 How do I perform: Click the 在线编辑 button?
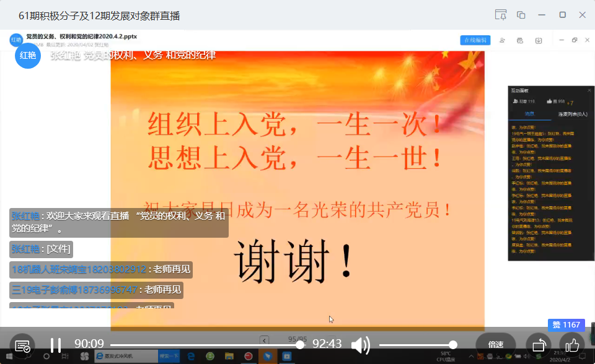click(x=475, y=40)
